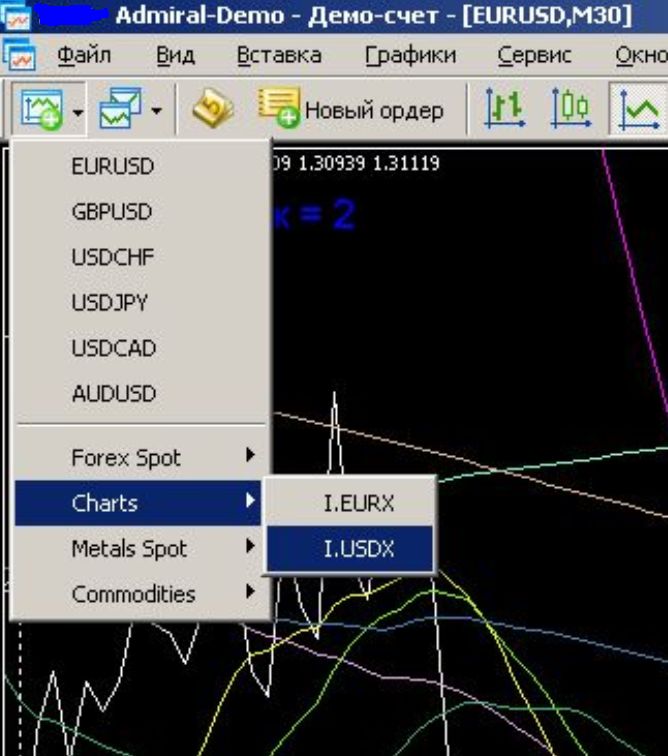Viewport: 668px width, 756px height.
Task: Open the Вставка menu
Action: tap(279, 55)
